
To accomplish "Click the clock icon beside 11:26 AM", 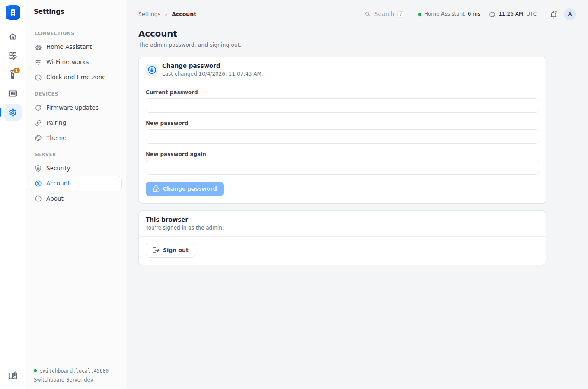I will (492, 14).
